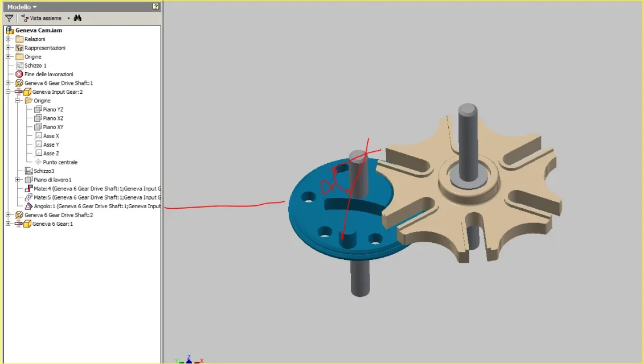Open the Vista assieme dropdown arrow
Screen dimensions: 643x364
tap(68, 18)
